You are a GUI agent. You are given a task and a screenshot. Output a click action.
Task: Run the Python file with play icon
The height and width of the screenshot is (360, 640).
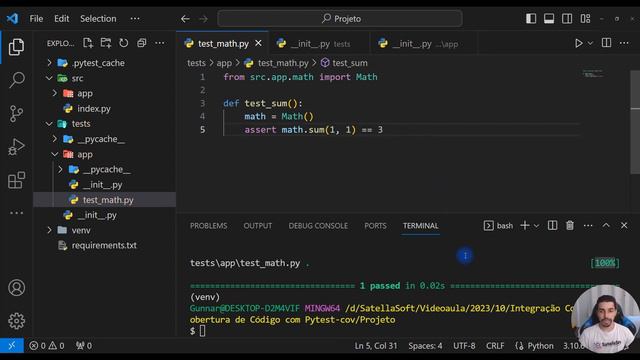click(x=578, y=43)
